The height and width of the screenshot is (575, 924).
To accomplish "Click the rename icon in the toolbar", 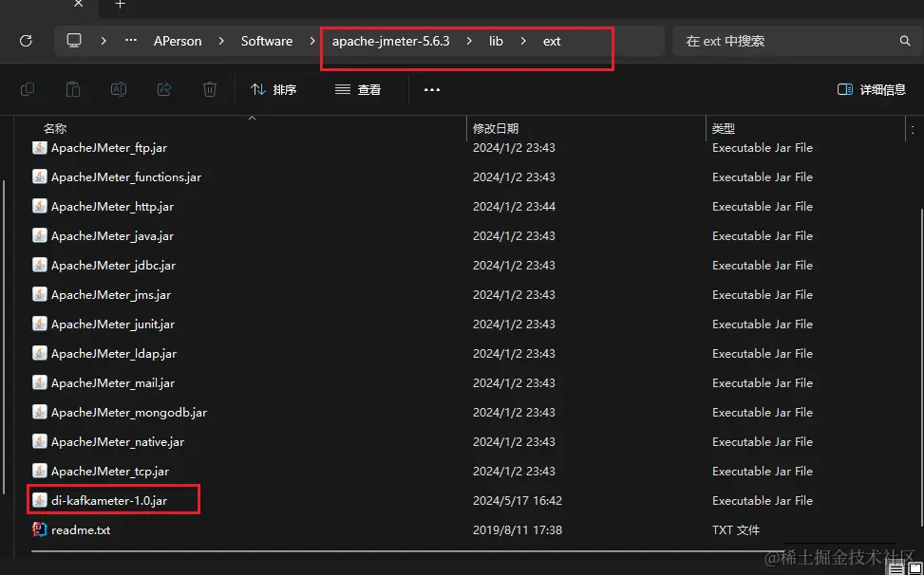I will pyautogui.click(x=119, y=89).
